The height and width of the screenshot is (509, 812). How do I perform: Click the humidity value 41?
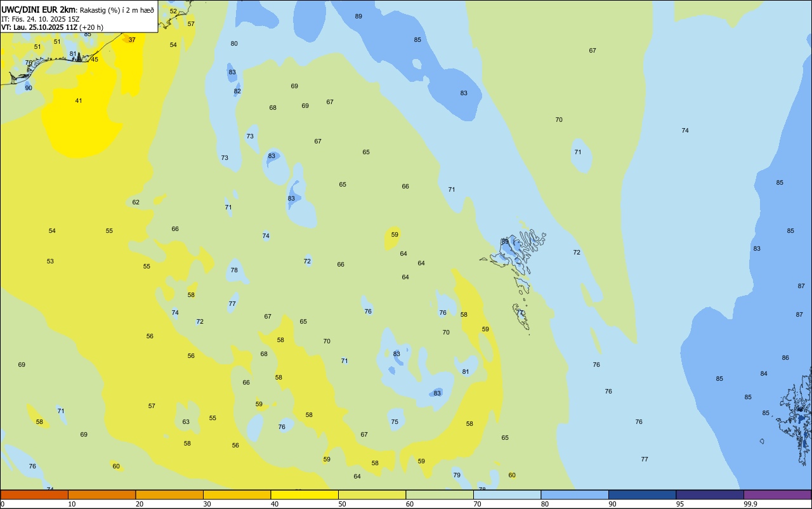tap(79, 100)
